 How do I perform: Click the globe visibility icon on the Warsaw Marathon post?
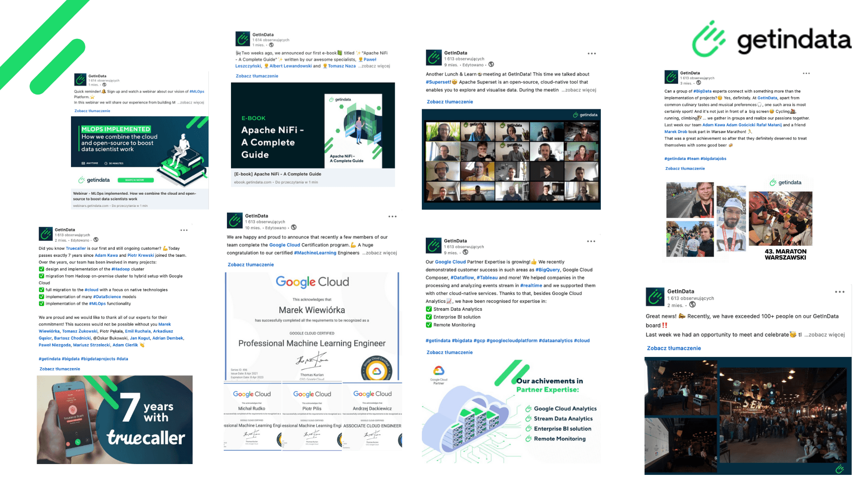pyautogui.click(x=698, y=83)
